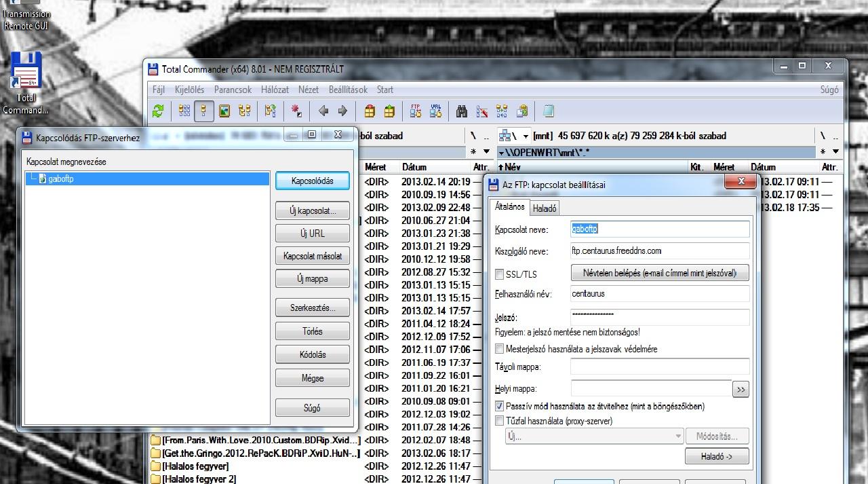Viewport: 868px width, 484px height.
Task: Click the Haladó -> button
Action: 717,457
